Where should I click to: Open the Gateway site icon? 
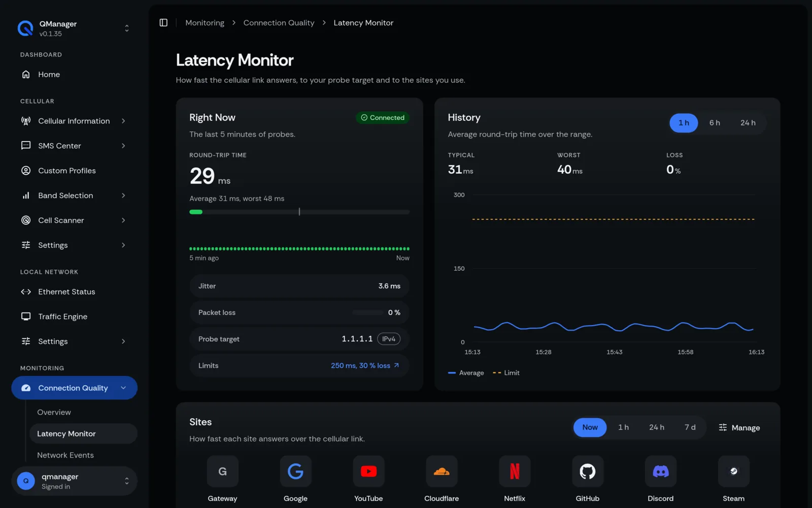pos(222,471)
